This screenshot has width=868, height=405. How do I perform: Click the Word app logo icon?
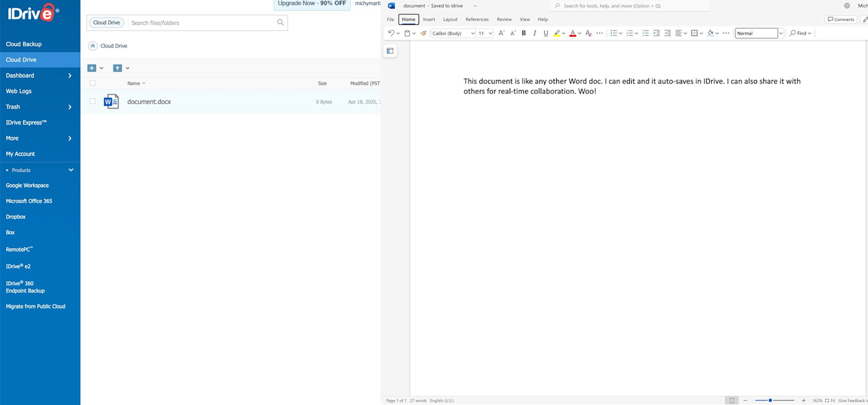(391, 6)
